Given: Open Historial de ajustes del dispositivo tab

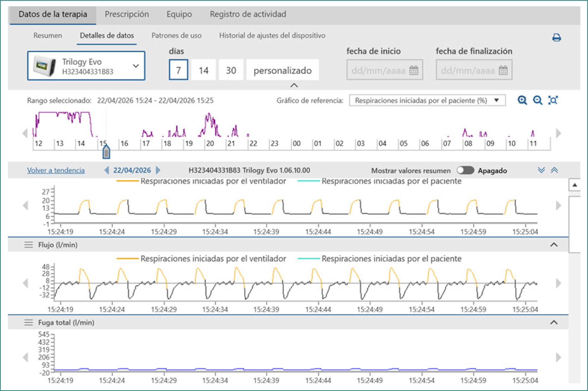Looking at the screenshot, I should [272, 35].
